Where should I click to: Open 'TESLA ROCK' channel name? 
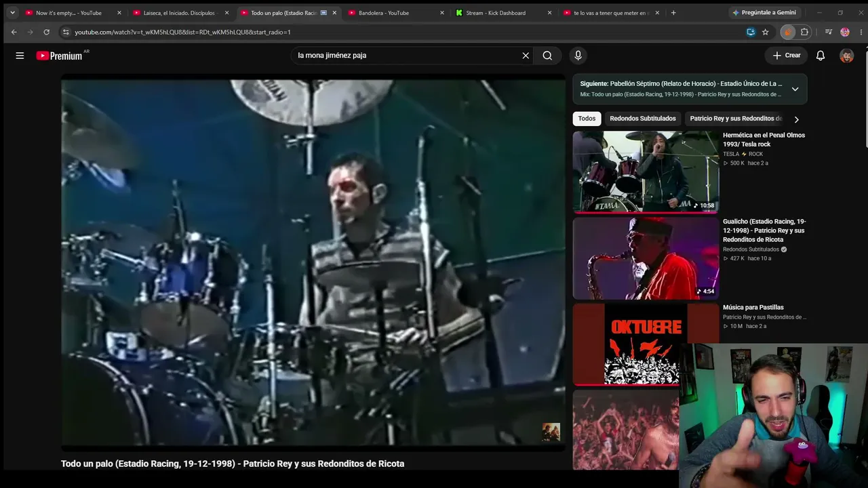tap(743, 154)
